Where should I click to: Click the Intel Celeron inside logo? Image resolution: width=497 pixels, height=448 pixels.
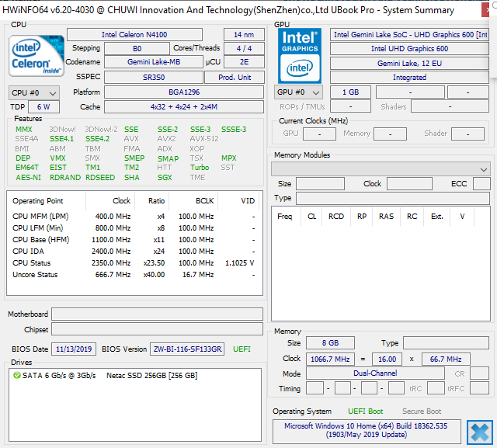(36, 56)
